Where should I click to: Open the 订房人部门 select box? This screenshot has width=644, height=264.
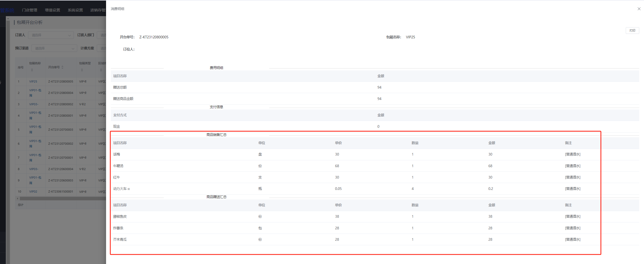(x=102, y=35)
